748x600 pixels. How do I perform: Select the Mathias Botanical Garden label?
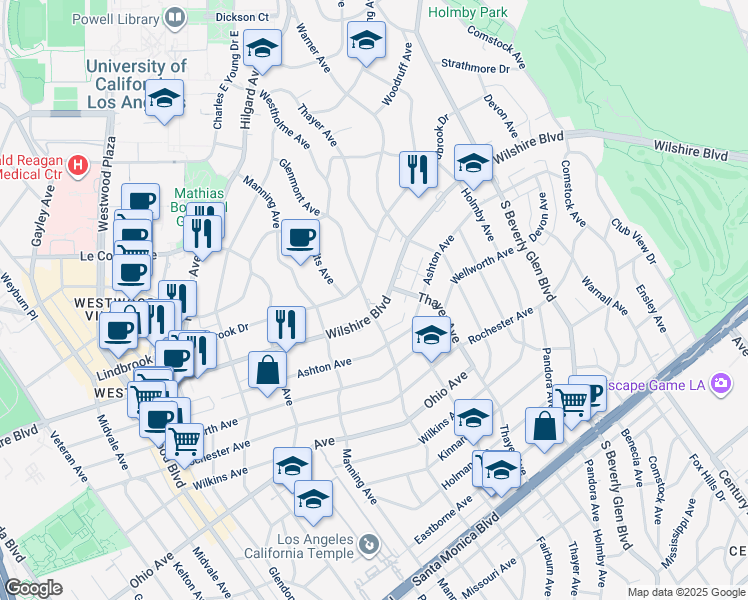[x=199, y=207]
